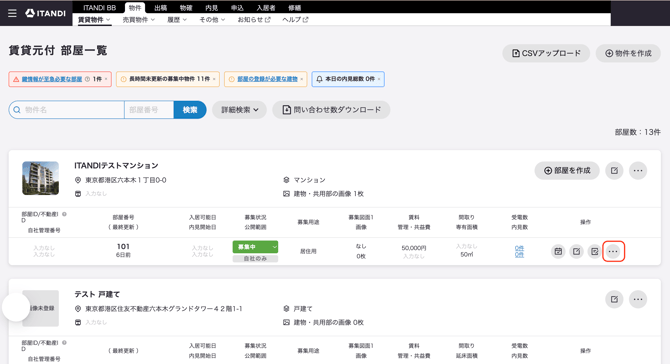Click the first pencil edit icon for room 101

[x=576, y=251]
